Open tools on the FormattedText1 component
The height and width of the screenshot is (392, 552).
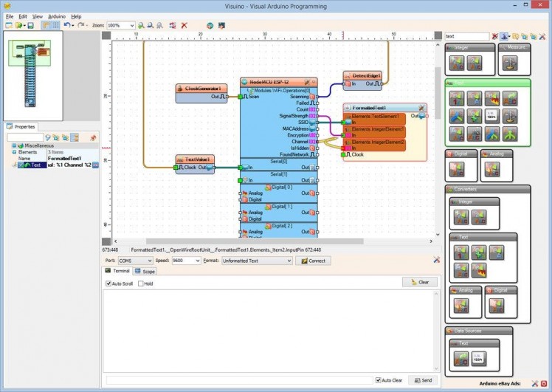(x=421, y=108)
